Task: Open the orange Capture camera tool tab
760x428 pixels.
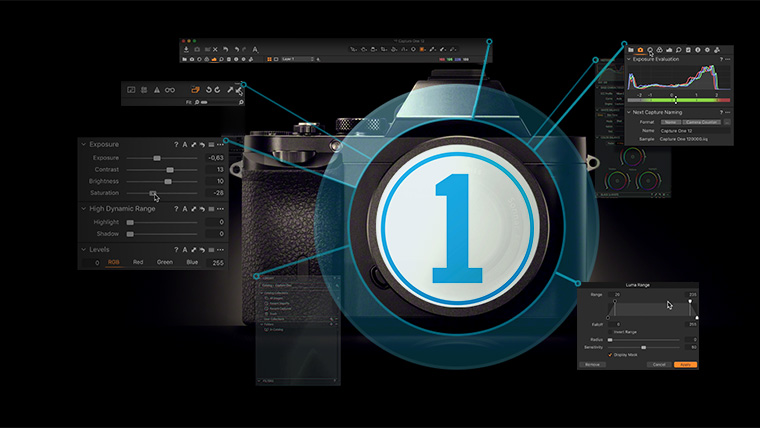Action: pos(640,50)
